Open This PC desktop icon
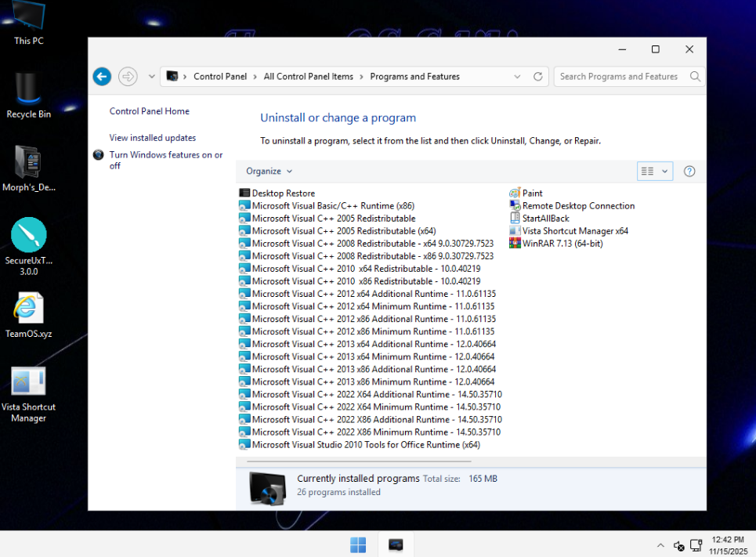756x557 pixels. pyautogui.click(x=28, y=24)
